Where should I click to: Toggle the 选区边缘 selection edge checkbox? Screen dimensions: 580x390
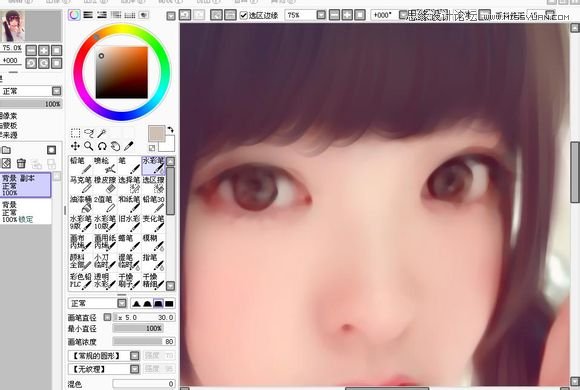(243, 15)
